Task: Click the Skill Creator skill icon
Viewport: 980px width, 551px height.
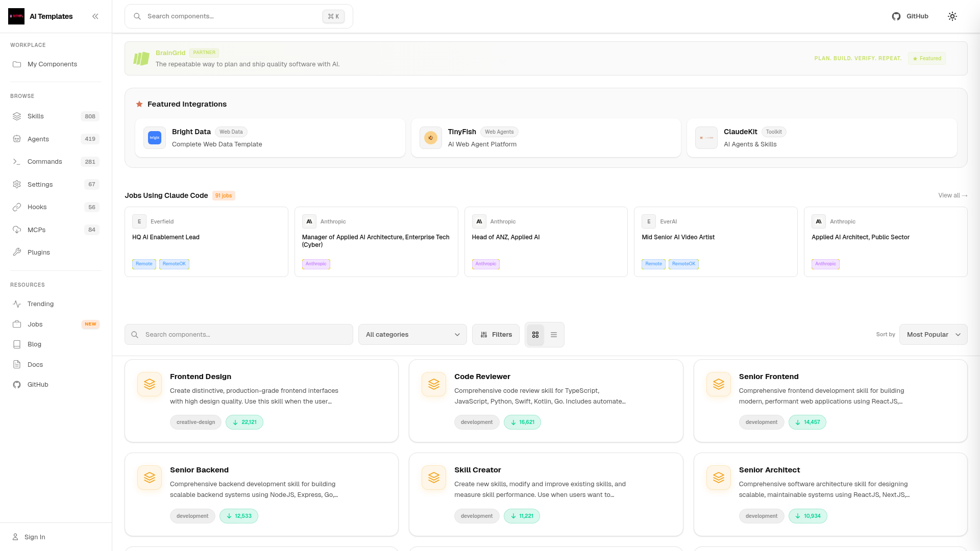Action: coord(434,478)
